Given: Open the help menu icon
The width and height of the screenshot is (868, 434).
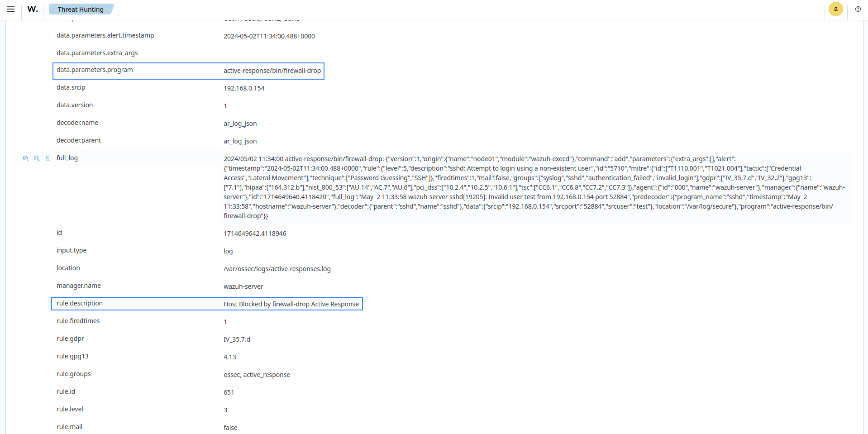Looking at the screenshot, I should click(858, 9).
